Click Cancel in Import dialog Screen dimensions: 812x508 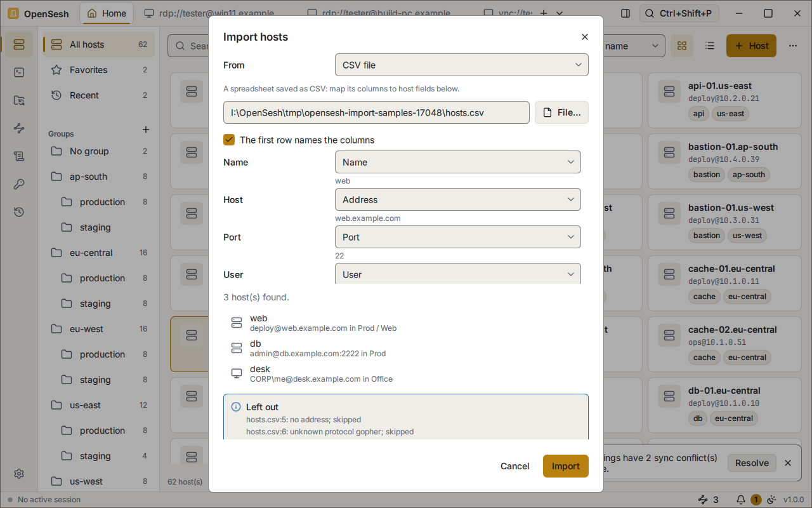[514, 466]
